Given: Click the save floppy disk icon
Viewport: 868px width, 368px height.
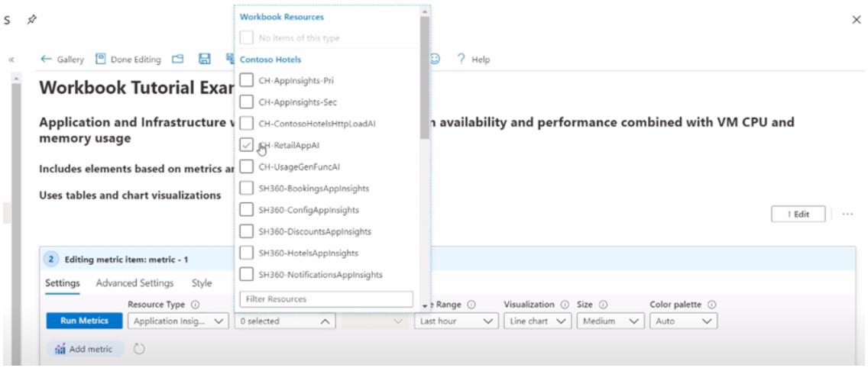Looking at the screenshot, I should tap(204, 60).
